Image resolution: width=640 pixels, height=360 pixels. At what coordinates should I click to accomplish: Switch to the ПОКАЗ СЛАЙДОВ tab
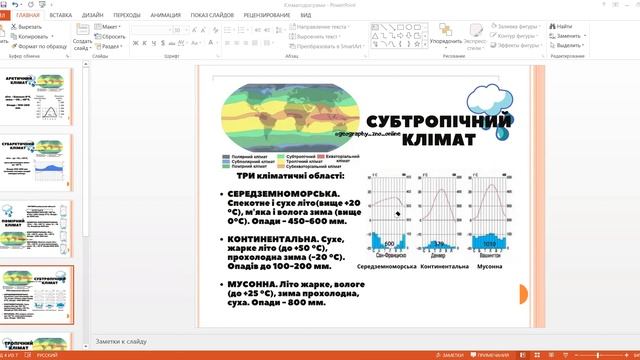point(212,15)
